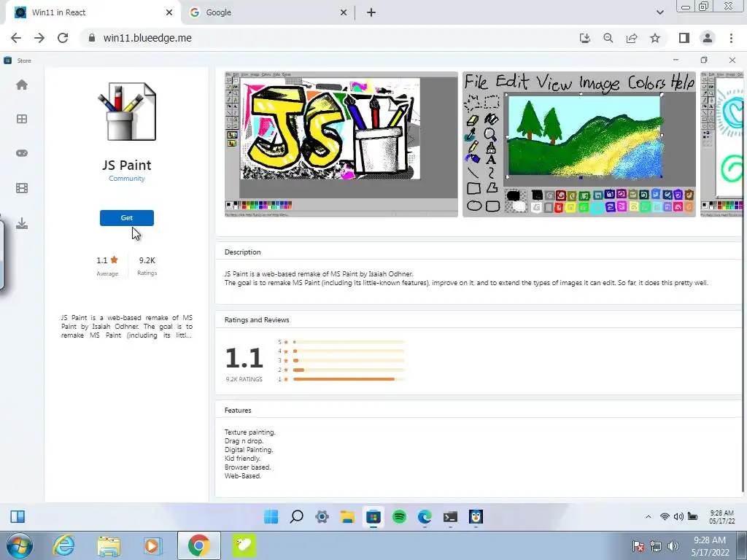This screenshot has width=747, height=560.
Task: Open the Chrome profile avatar
Action: point(708,38)
